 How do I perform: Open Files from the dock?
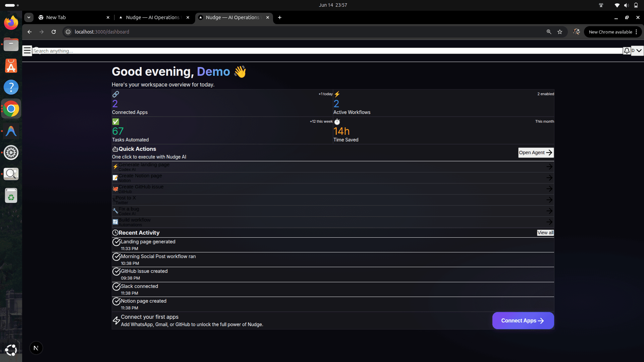11,44
